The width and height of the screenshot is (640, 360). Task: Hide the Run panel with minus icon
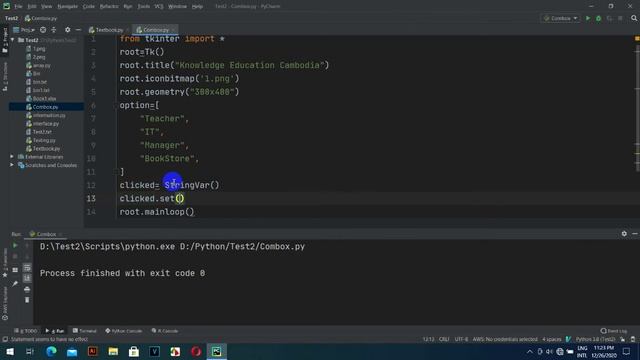[635, 233]
